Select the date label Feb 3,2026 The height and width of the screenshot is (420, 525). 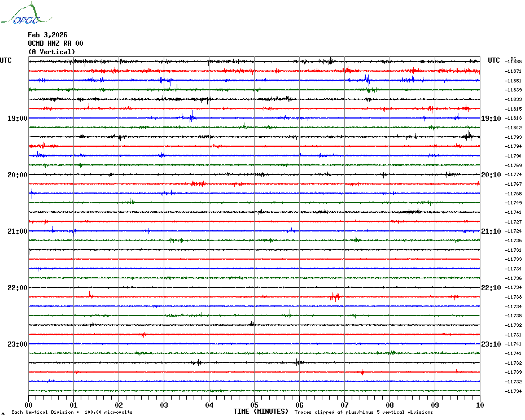[47, 35]
